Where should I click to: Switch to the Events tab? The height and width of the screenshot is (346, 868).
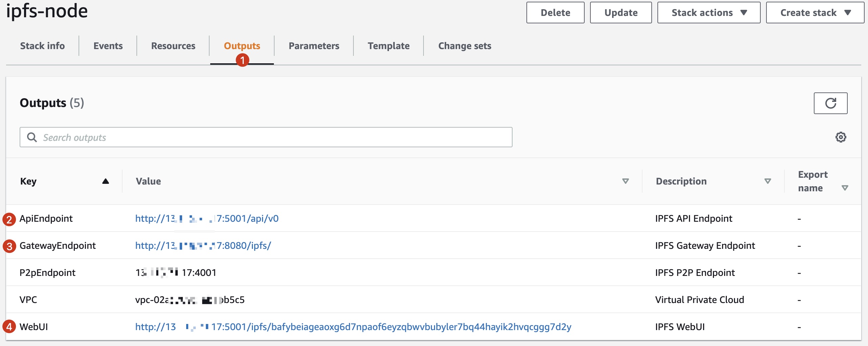[108, 46]
